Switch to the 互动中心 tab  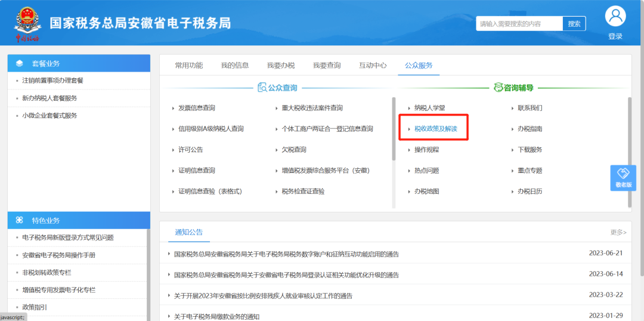pyautogui.click(x=373, y=66)
